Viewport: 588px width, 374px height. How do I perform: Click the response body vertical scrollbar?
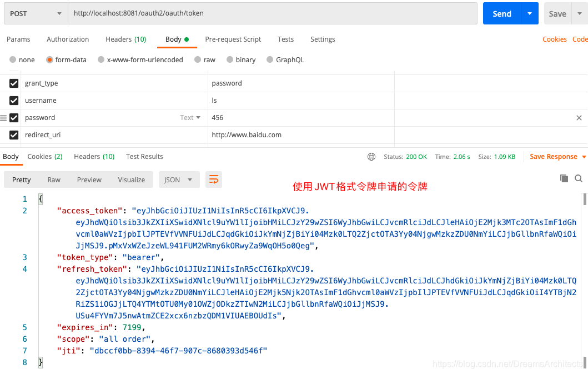[x=585, y=281]
